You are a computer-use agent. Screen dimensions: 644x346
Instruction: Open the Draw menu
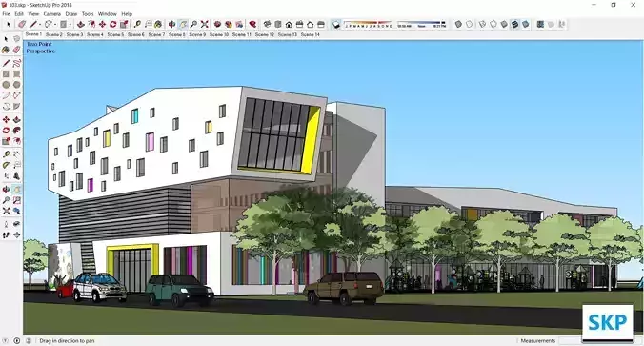[x=71, y=14]
